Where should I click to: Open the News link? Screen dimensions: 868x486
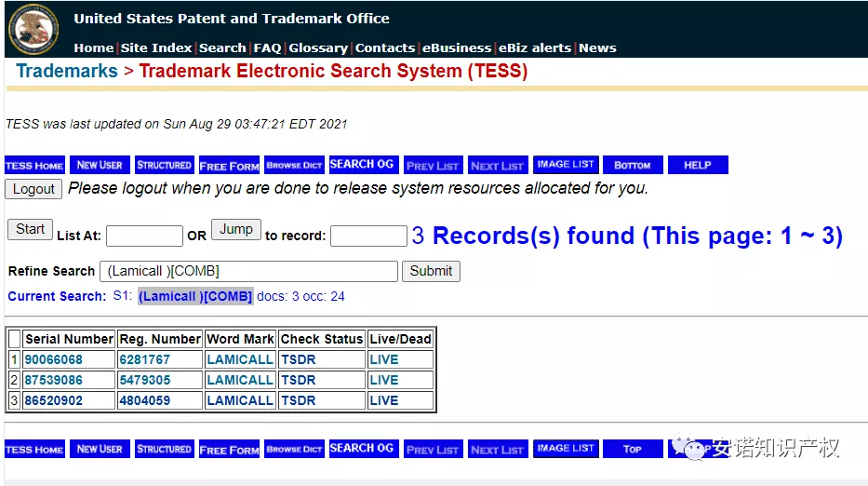pyautogui.click(x=597, y=48)
